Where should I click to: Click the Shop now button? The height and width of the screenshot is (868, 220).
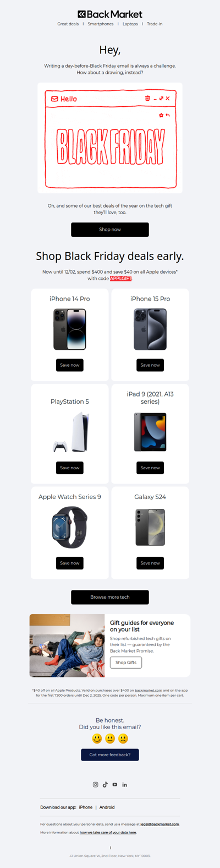click(x=110, y=230)
